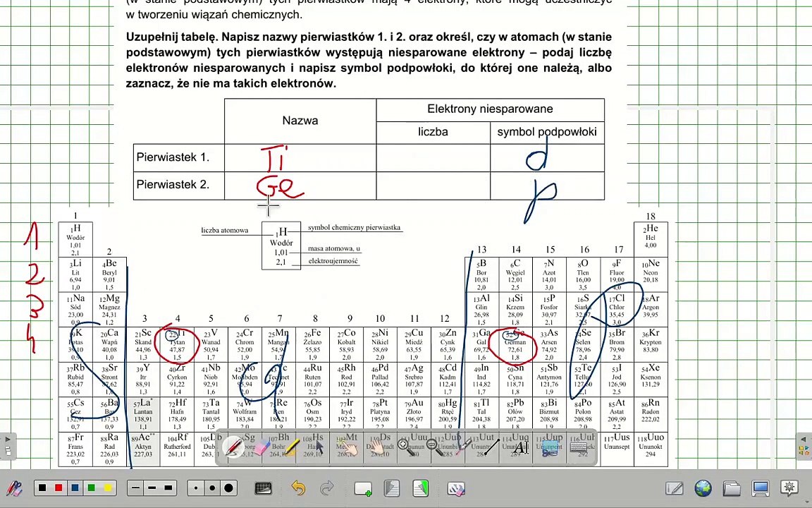Pick the green pen color
This screenshot has height=508, width=812.
[x=91, y=488]
